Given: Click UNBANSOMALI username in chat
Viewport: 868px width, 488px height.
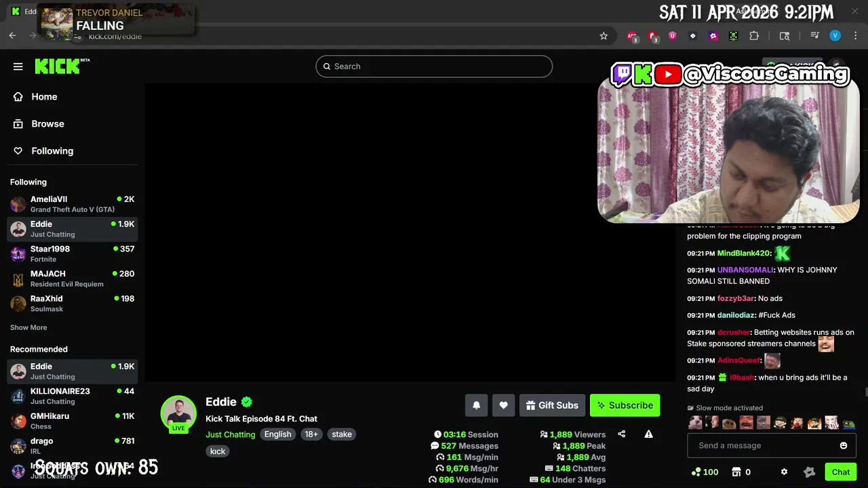Looking at the screenshot, I should pos(745,270).
